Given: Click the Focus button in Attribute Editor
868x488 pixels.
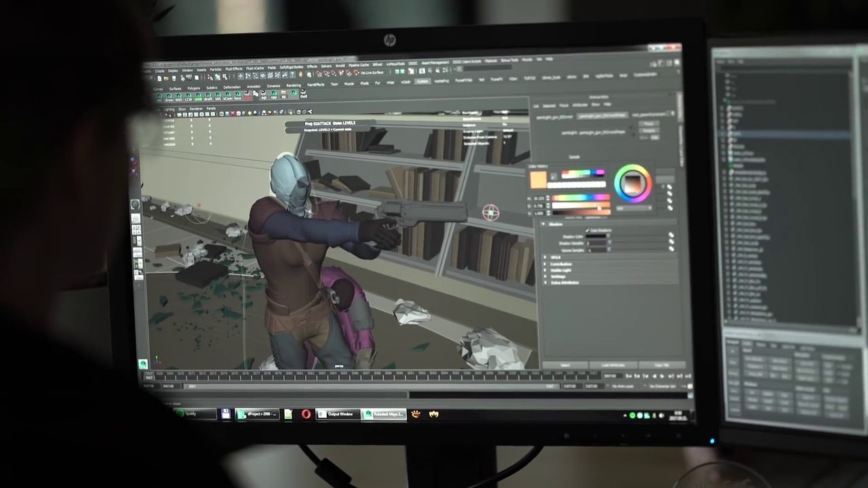Looking at the screenshot, I should [x=648, y=123].
